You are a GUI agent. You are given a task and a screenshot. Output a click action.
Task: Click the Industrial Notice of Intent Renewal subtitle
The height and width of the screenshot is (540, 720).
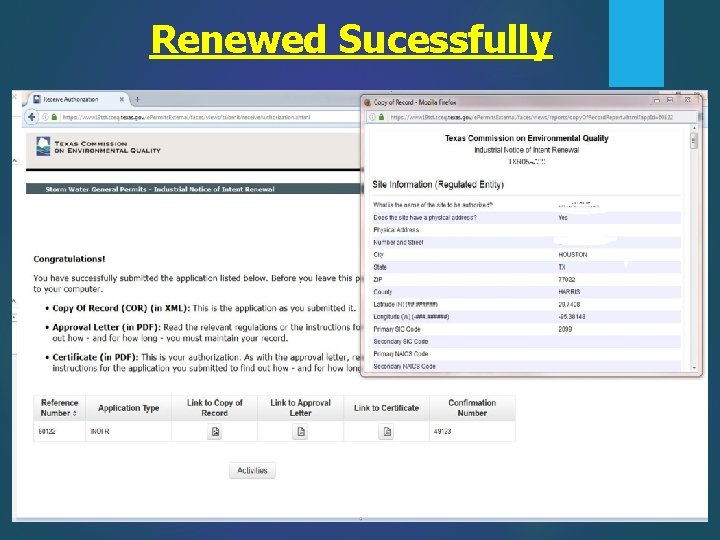[527, 150]
